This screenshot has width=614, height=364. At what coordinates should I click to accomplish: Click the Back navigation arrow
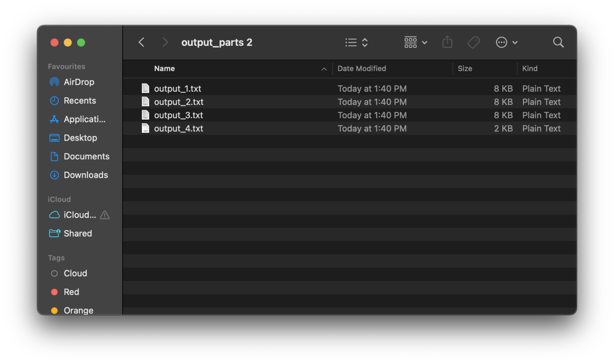coord(142,42)
